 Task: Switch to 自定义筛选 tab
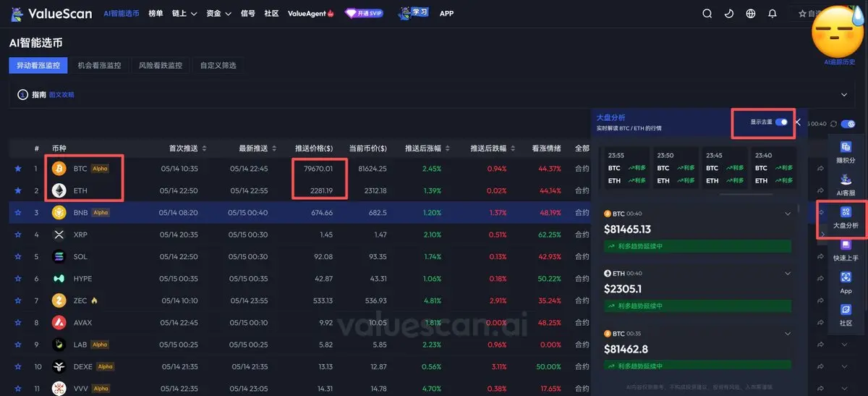coord(218,65)
